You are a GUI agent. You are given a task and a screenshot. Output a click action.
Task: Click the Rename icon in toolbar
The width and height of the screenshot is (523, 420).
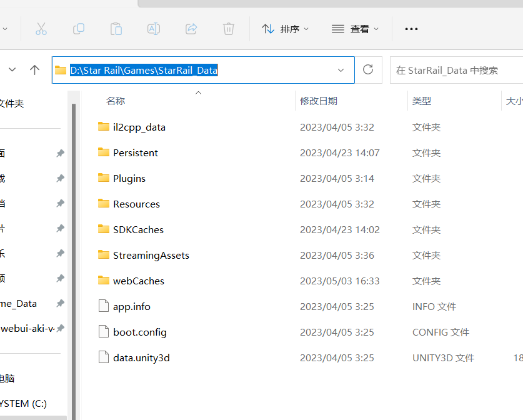153,29
